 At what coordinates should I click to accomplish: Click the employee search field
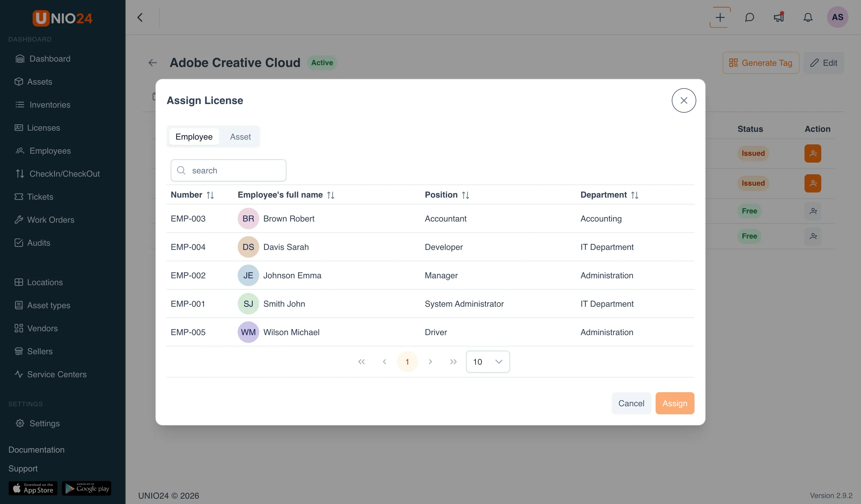pos(228,170)
